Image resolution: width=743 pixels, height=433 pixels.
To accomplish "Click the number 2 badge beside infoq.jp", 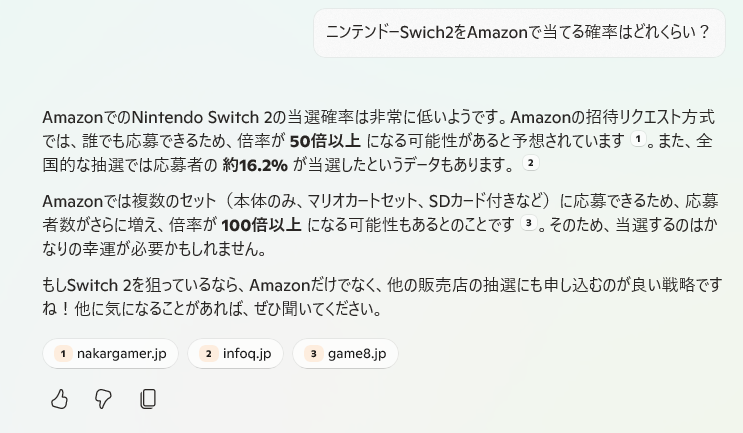I will pos(208,353).
